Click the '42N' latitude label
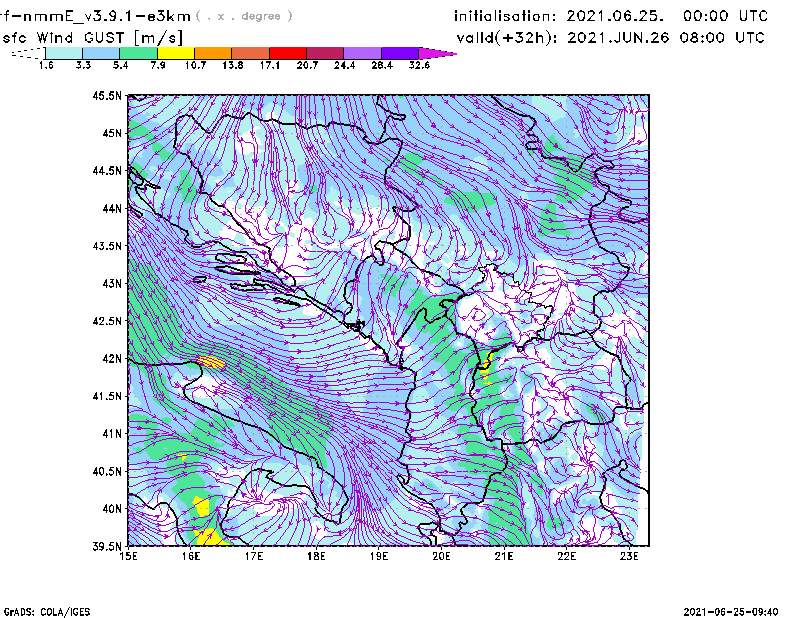The width and height of the screenshot is (800, 618). (x=112, y=359)
